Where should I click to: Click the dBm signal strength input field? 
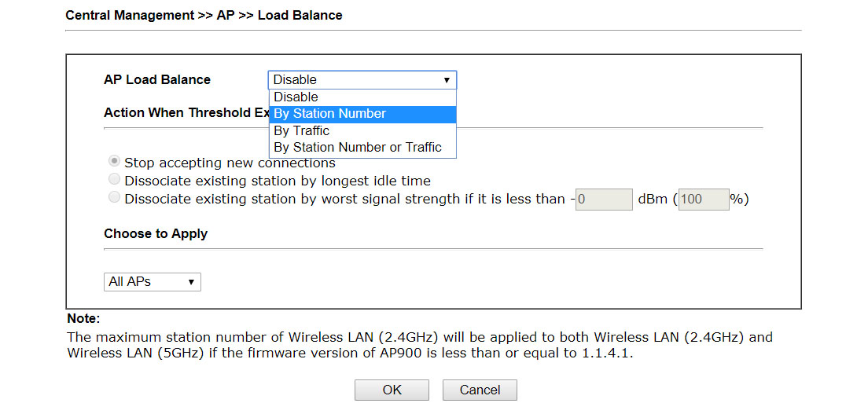pyautogui.click(x=604, y=200)
